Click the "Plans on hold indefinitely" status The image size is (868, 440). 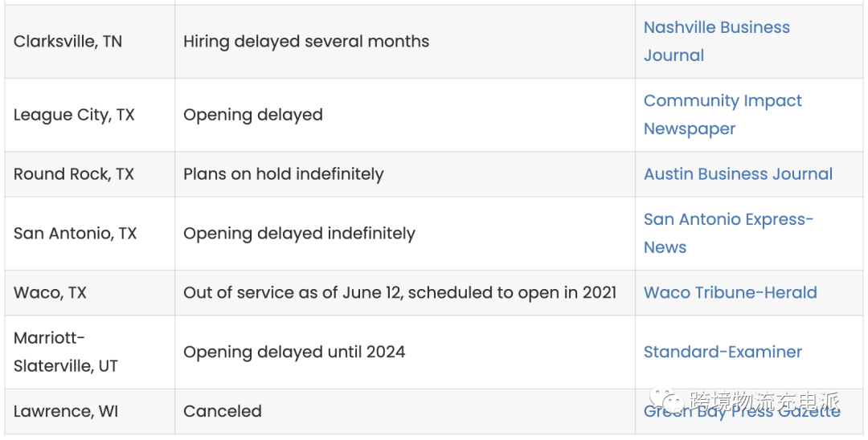pyautogui.click(x=284, y=174)
